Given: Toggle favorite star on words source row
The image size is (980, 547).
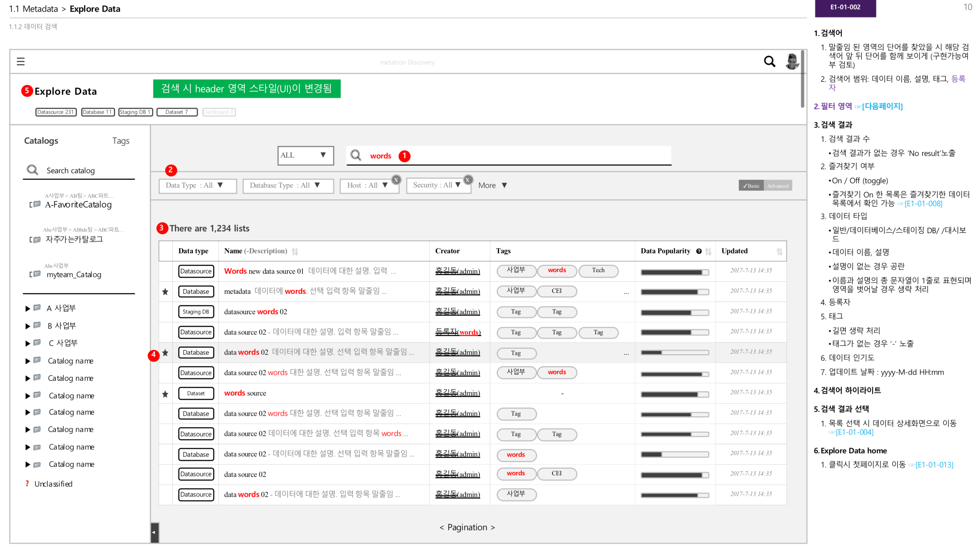Looking at the screenshot, I should [165, 394].
